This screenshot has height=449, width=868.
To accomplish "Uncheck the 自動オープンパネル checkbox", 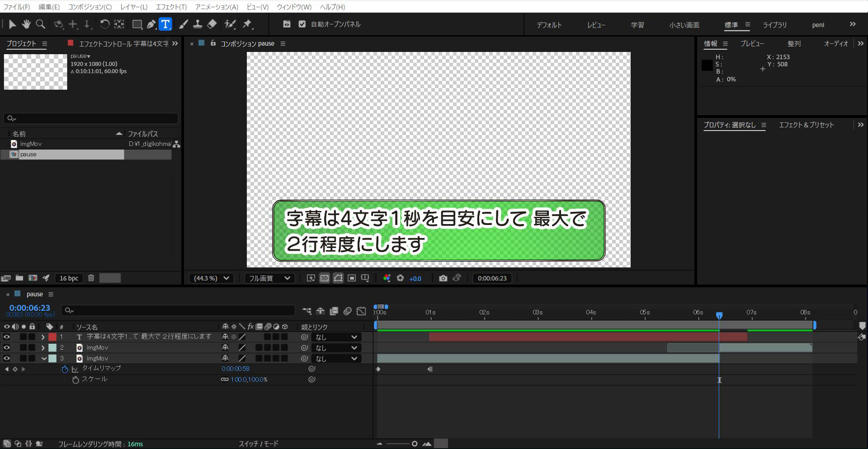I will click(302, 24).
